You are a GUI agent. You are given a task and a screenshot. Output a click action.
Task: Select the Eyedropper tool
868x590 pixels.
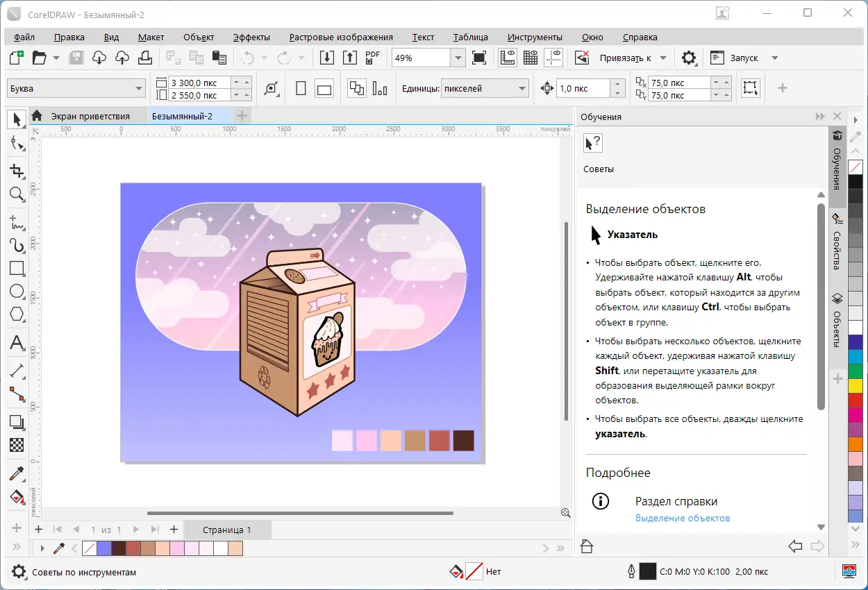pos(17,473)
